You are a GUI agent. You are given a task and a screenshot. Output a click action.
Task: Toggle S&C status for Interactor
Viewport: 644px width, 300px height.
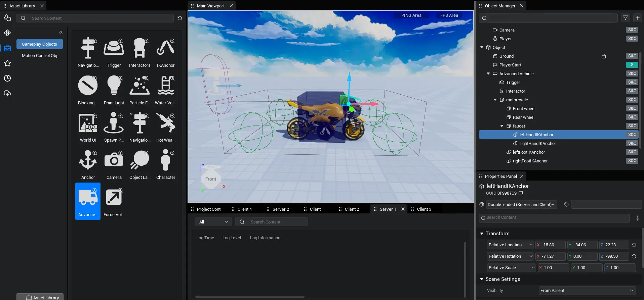[632, 91]
